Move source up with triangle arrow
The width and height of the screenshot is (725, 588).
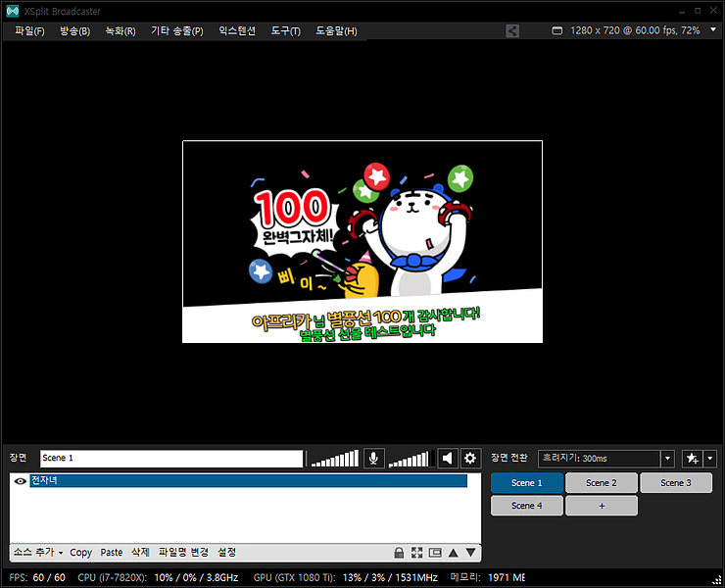tap(453, 553)
